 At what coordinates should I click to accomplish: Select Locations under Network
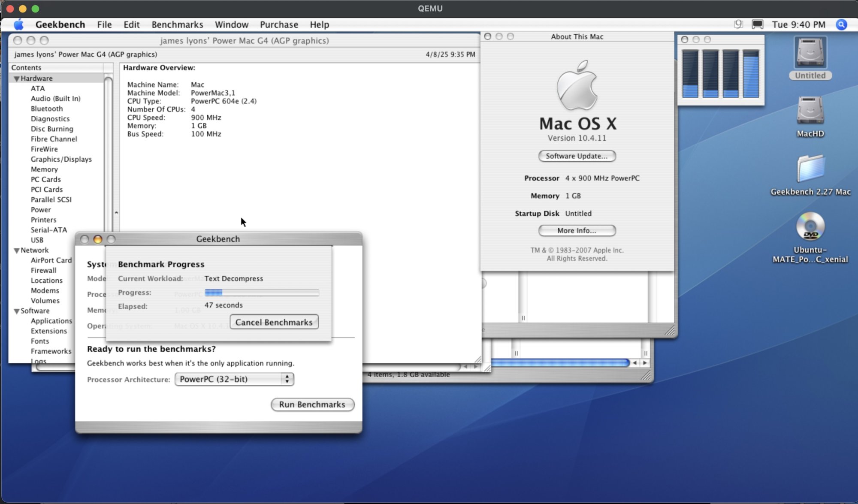tap(47, 281)
